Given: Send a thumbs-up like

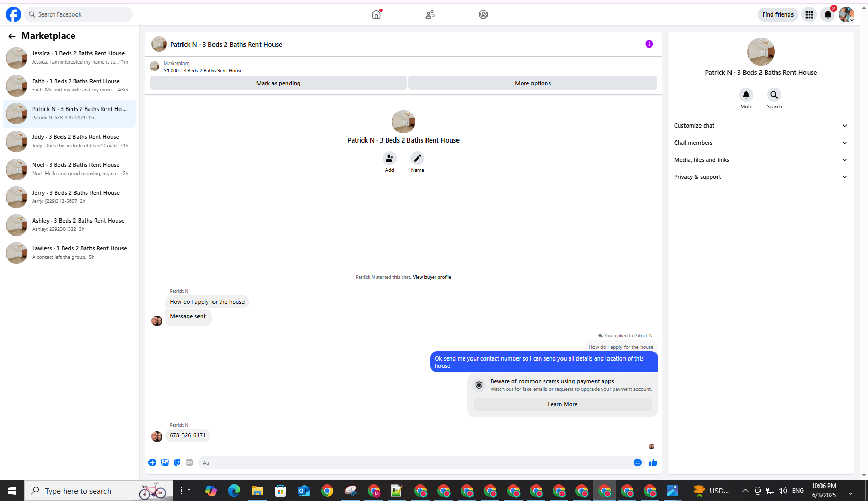Looking at the screenshot, I should pos(653,463).
